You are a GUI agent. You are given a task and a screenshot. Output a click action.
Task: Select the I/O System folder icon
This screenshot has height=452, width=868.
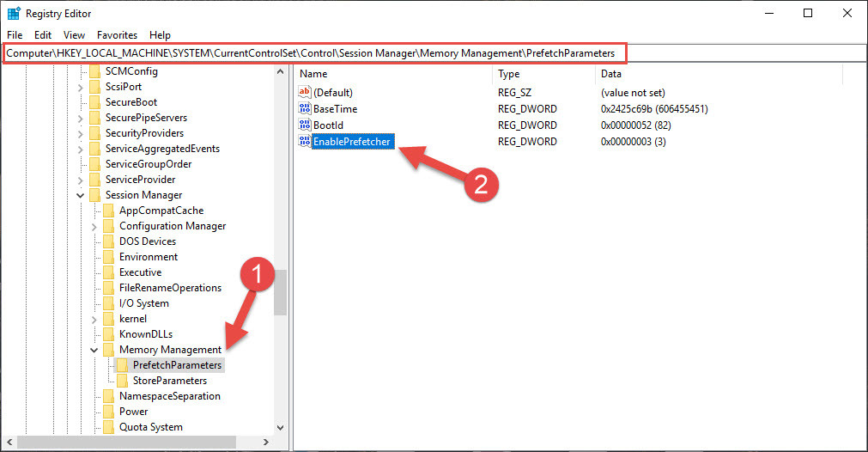pos(109,303)
